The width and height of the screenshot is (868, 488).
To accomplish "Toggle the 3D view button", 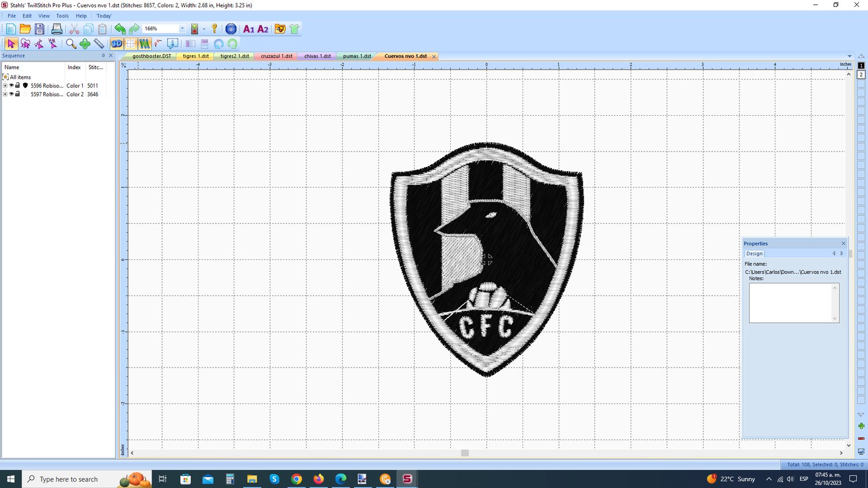I will click(117, 43).
